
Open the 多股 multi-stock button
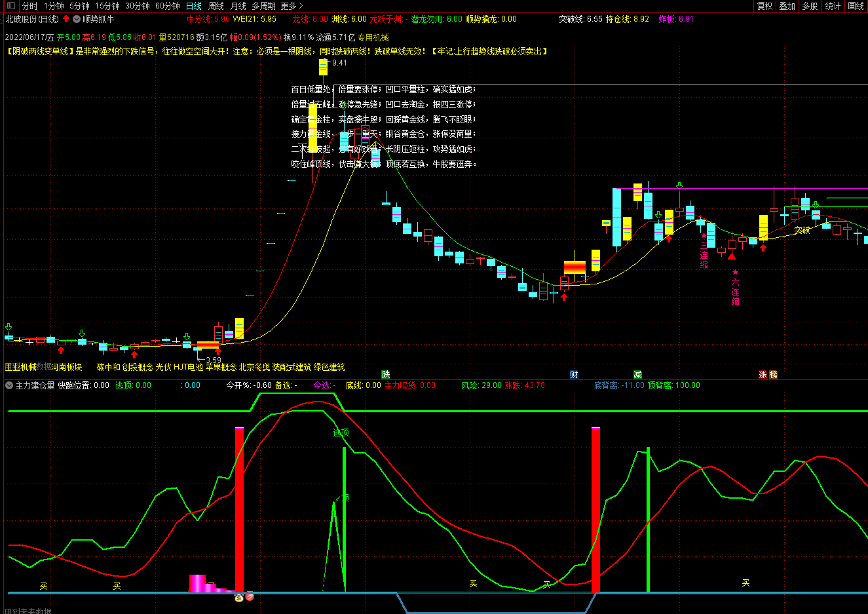(x=810, y=6)
